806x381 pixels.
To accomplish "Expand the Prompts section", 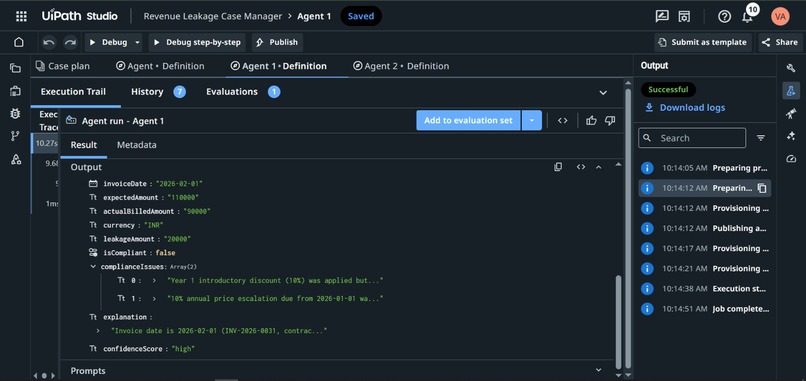I will (x=598, y=370).
